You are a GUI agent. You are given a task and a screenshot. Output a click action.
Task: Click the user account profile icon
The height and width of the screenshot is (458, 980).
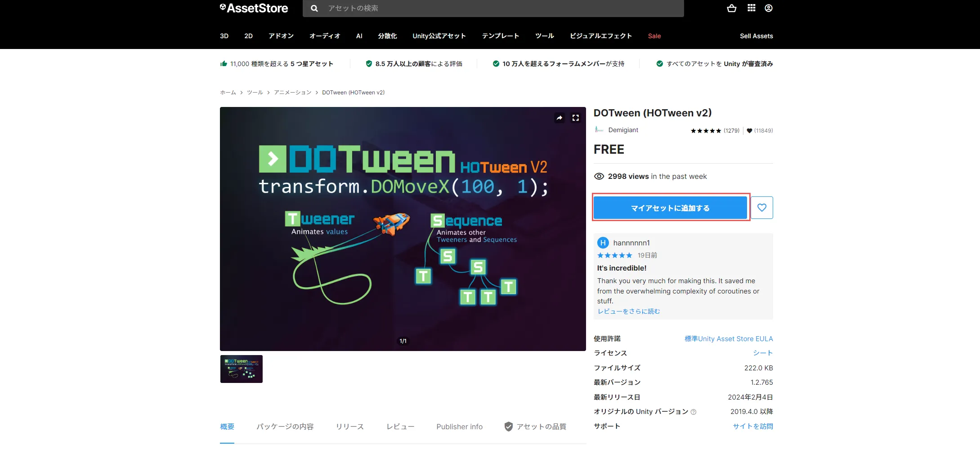[769, 8]
